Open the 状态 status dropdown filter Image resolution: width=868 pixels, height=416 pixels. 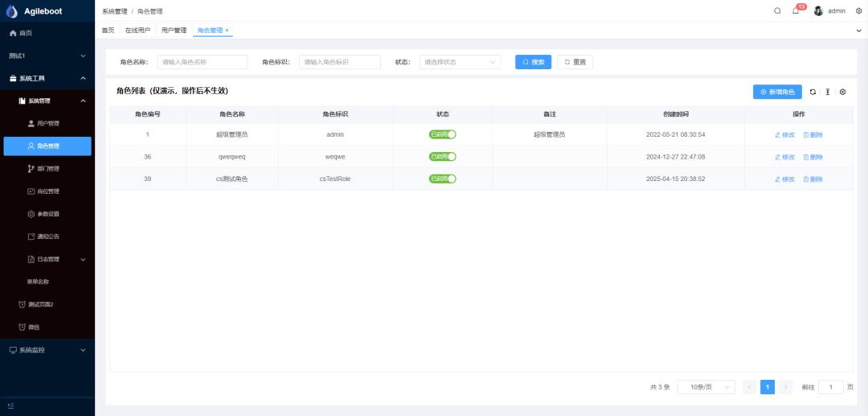[x=460, y=62]
